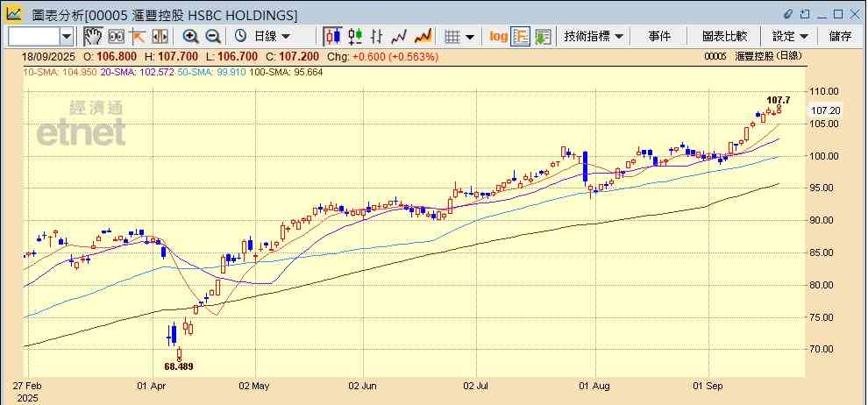This screenshot has height=405, width=868.
Task: Switch to OHLC bar chart type
Action: pos(377,37)
